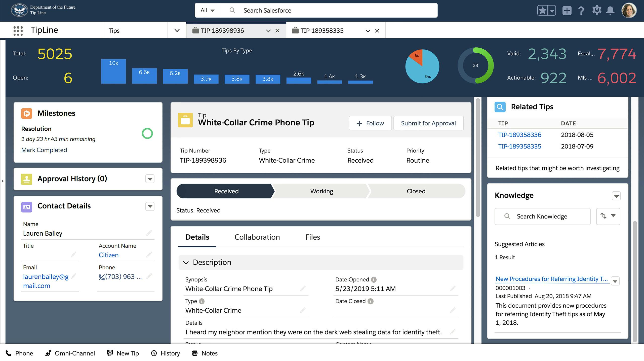Open the help question mark icon
The image size is (644, 361).
point(581,11)
